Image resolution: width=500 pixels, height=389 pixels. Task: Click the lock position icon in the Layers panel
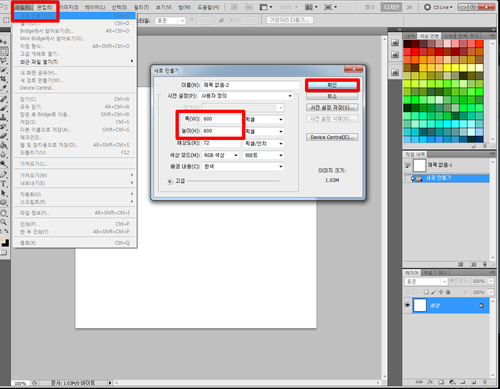click(x=441, y=292)
